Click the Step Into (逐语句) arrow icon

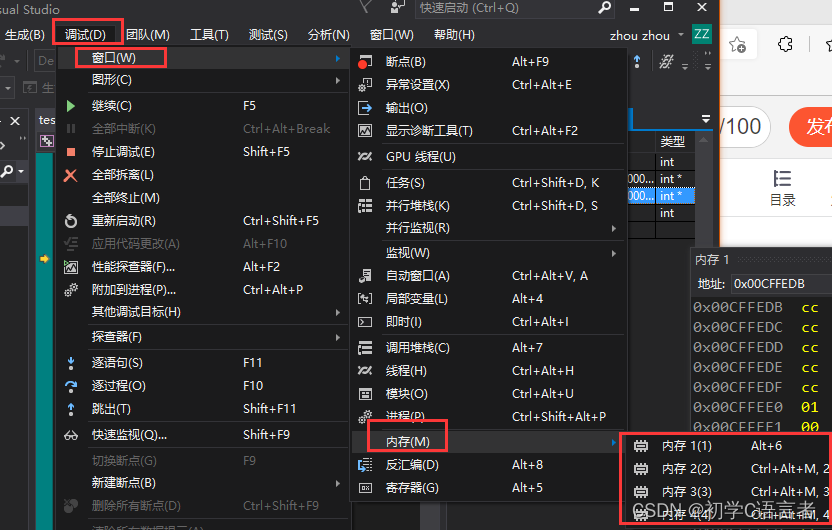click(x=71, y=363)
